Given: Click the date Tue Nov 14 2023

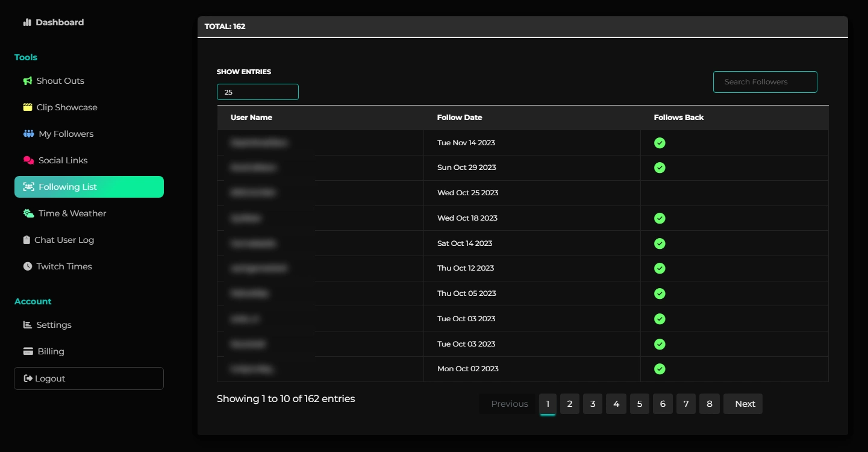Looking at the screenshot, I should (x=466, y=143).
